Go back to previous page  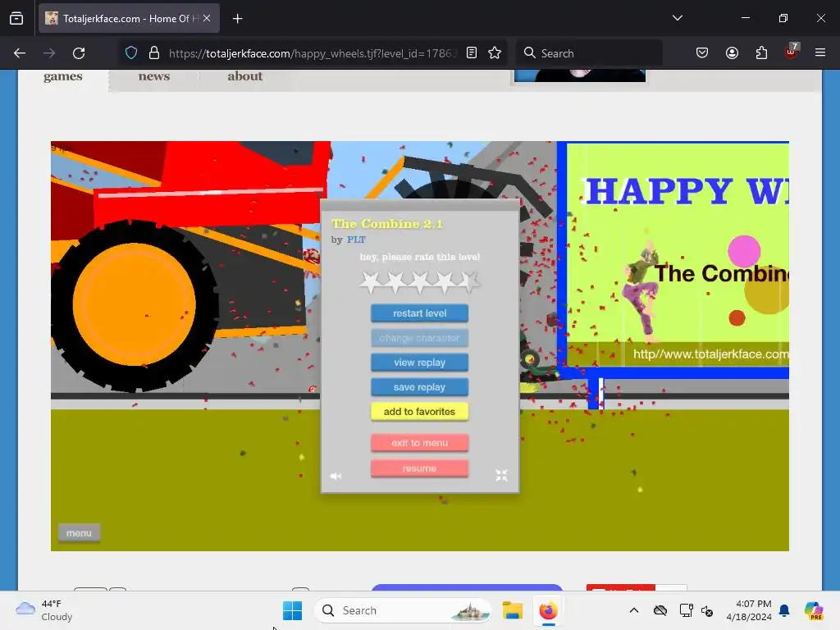20,53
